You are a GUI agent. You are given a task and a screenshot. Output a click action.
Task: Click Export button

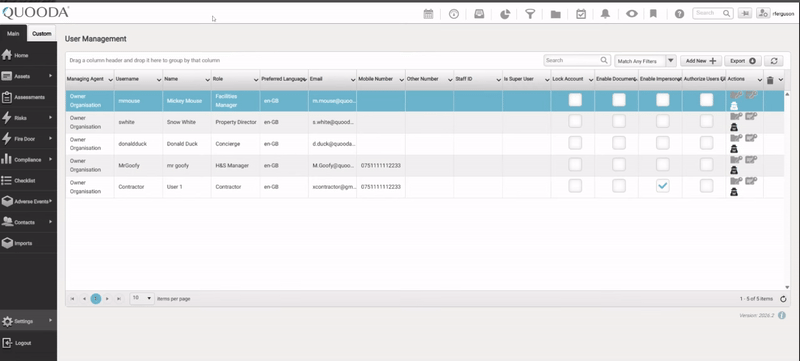[743, 61]
